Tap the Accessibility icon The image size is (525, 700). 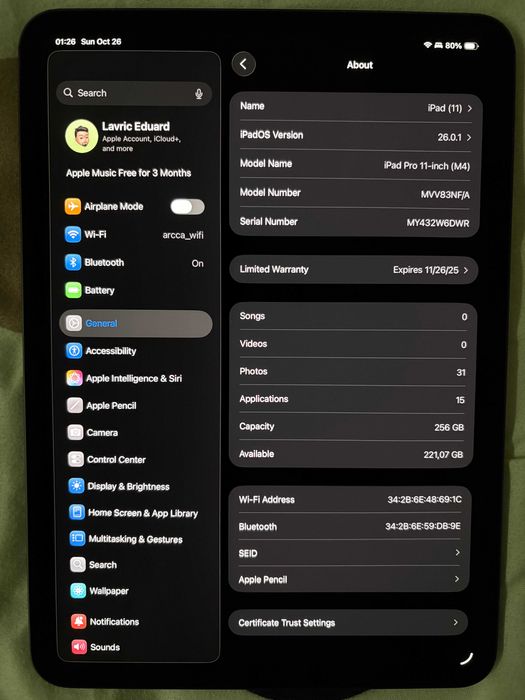[74, 351]
